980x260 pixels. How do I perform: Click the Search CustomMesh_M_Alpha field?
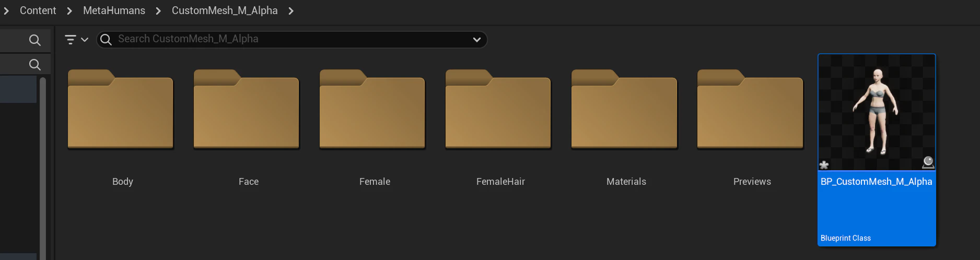pos(291,39)
